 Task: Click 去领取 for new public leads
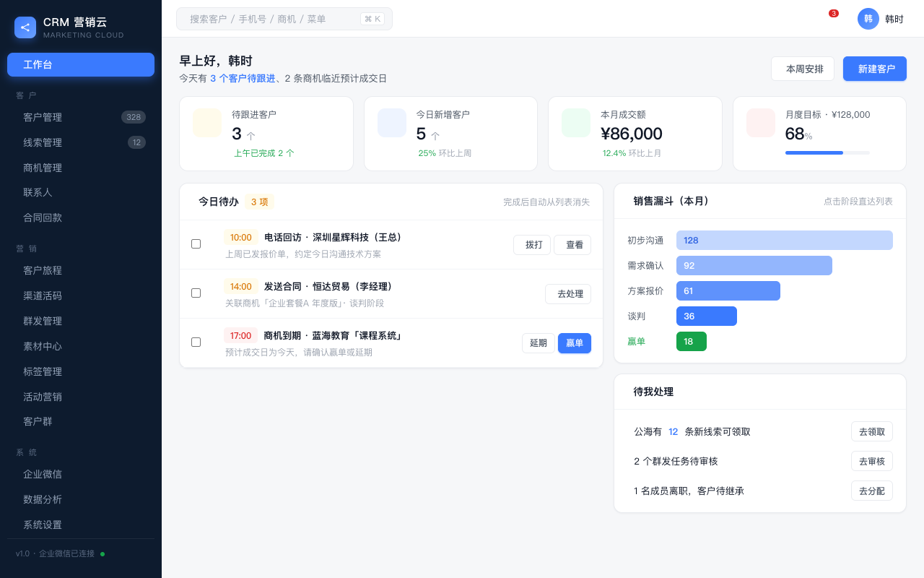click(x=872, y=431)
